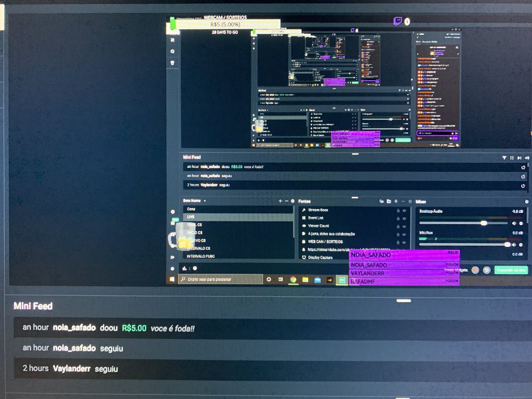
Task: Open the settings gear in the left sidebar
Action: click(172, 268)
